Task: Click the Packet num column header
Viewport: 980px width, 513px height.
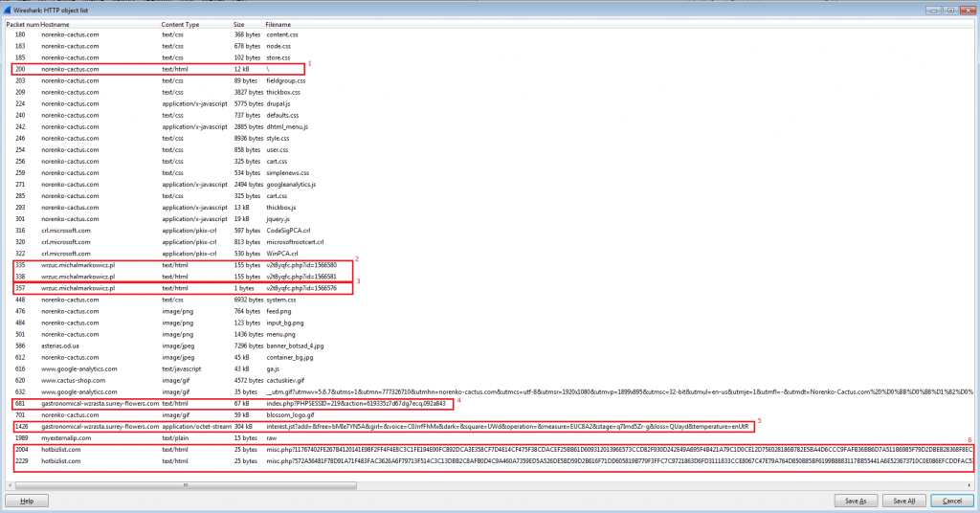Action: click(23, 24)
